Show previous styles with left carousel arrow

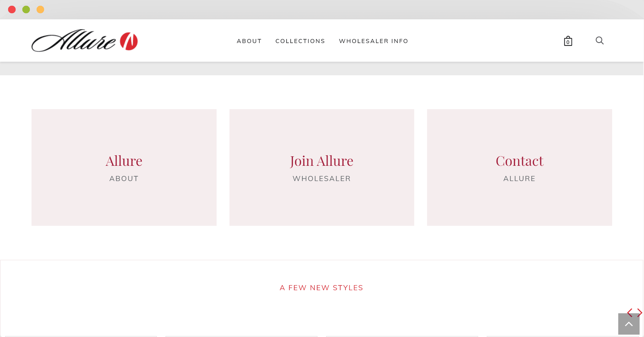(630, 313)
